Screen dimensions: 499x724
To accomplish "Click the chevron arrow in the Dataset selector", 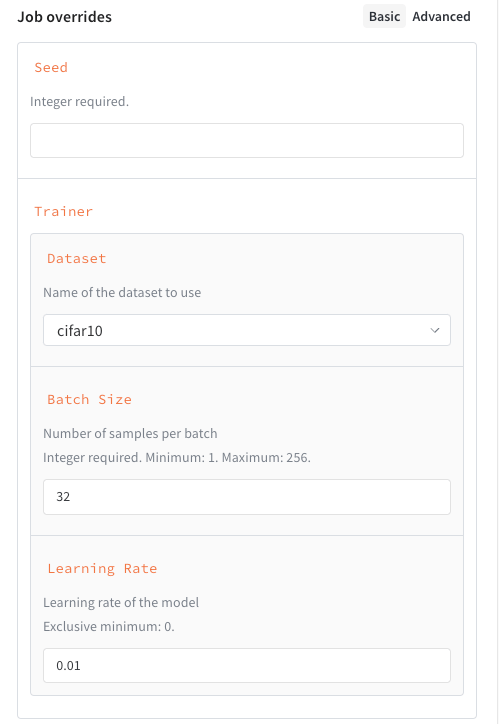I will point(434,330).
